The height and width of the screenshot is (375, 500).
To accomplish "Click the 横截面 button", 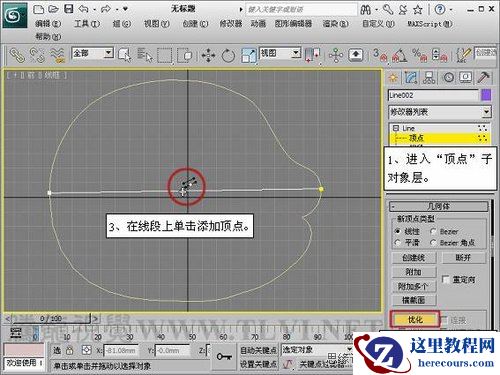I will [414, 300].
